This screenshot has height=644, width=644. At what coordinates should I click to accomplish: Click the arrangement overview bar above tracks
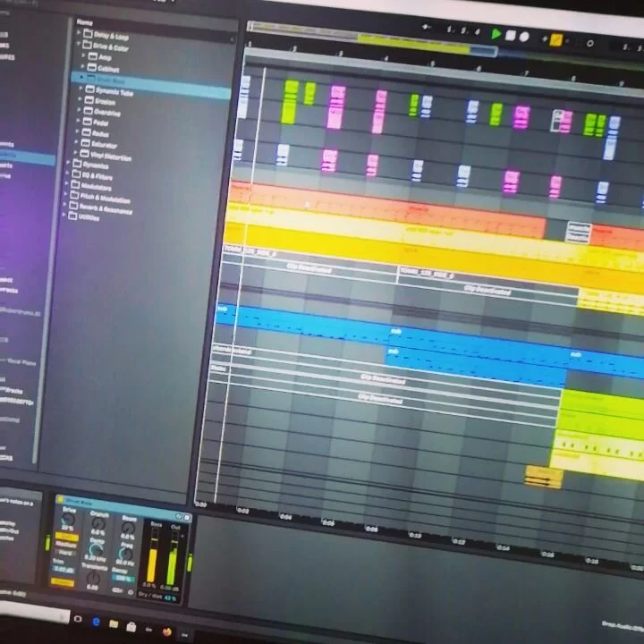tap(372, 38)
